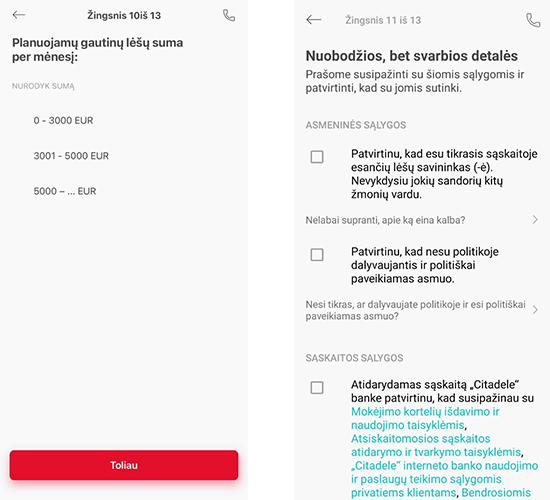
Task: Choose the 5000 – ... EUR option
Action: click(65, 191)
